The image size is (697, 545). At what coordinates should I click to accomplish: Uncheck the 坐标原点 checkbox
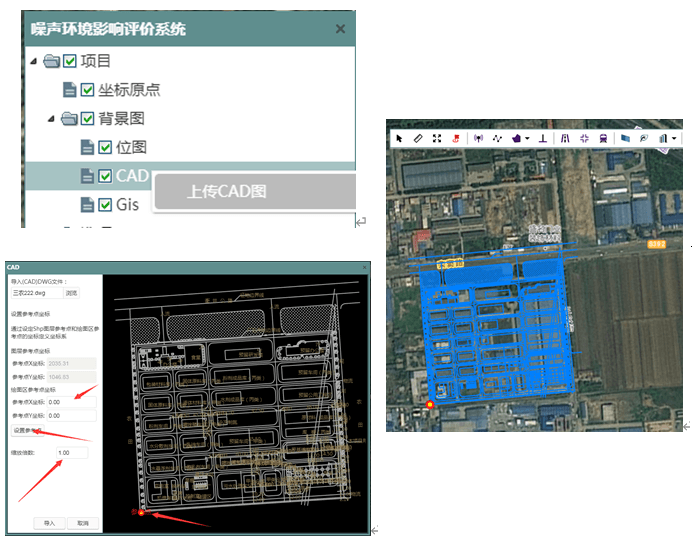coord(88,90)
